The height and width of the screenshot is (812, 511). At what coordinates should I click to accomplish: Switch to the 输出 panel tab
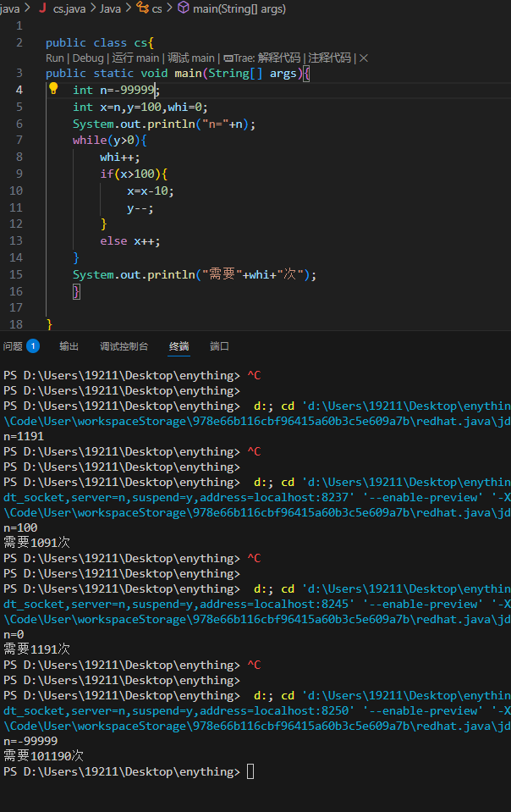click(69, 346)
